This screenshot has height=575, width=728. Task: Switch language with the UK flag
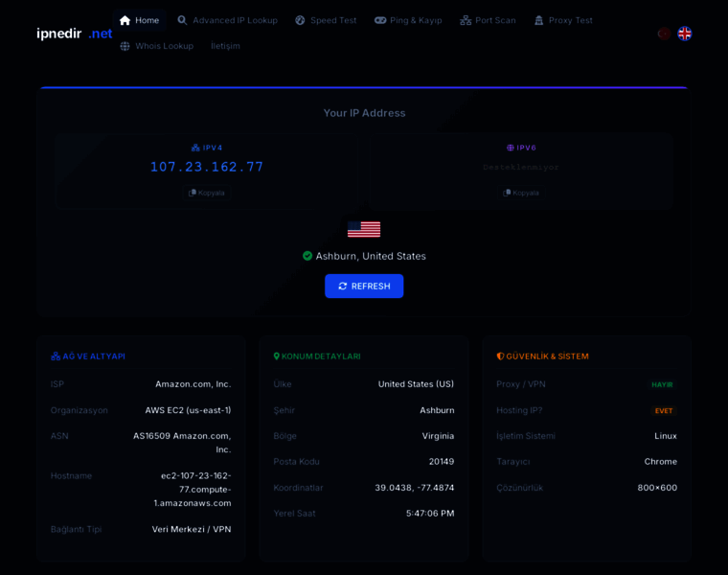click(x=684, y=34)
